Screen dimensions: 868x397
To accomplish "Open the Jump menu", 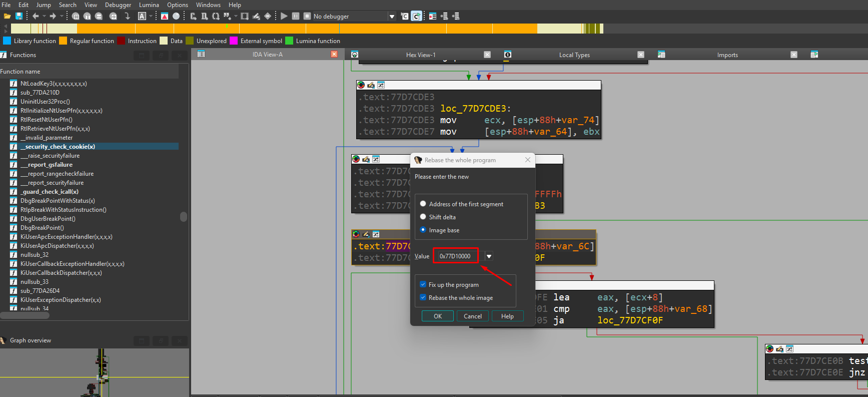I will pyautogui.click(x=44, y=5).
